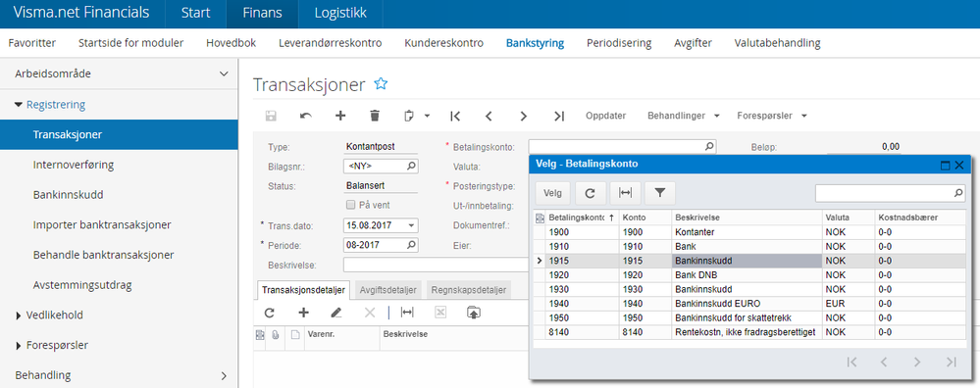Fit columns icon in details grid toolbar

pyautogui.click(x=407, y=314)
